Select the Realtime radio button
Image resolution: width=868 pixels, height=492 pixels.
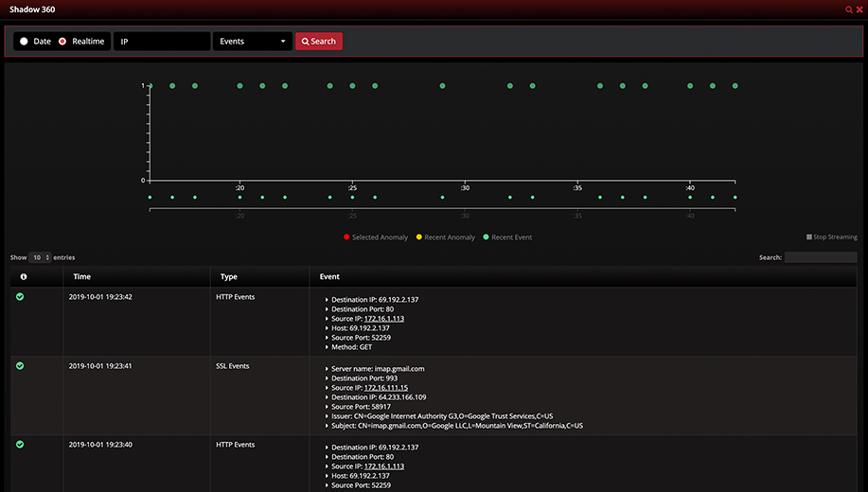pos(63,42)
